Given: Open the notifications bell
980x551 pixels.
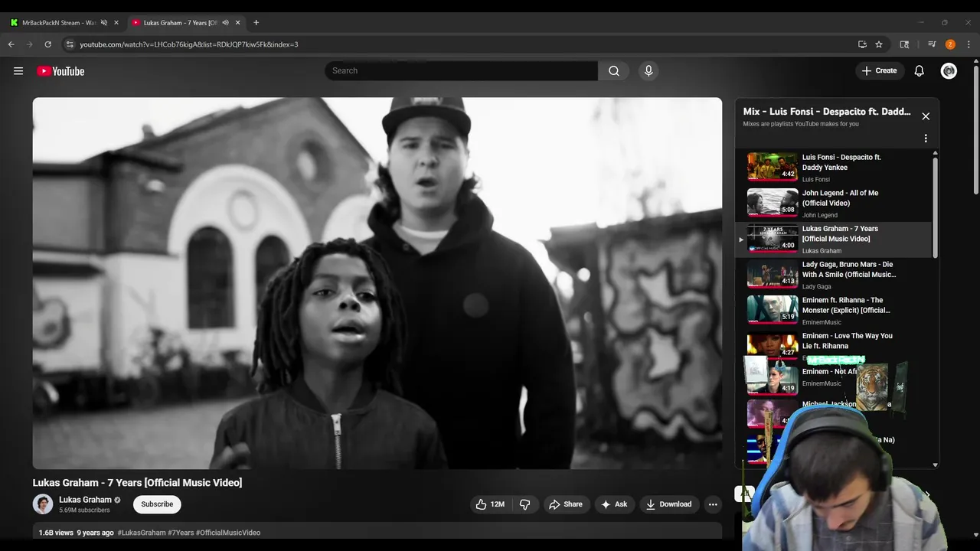Looking at the screenshot, I should click(920, 71).
